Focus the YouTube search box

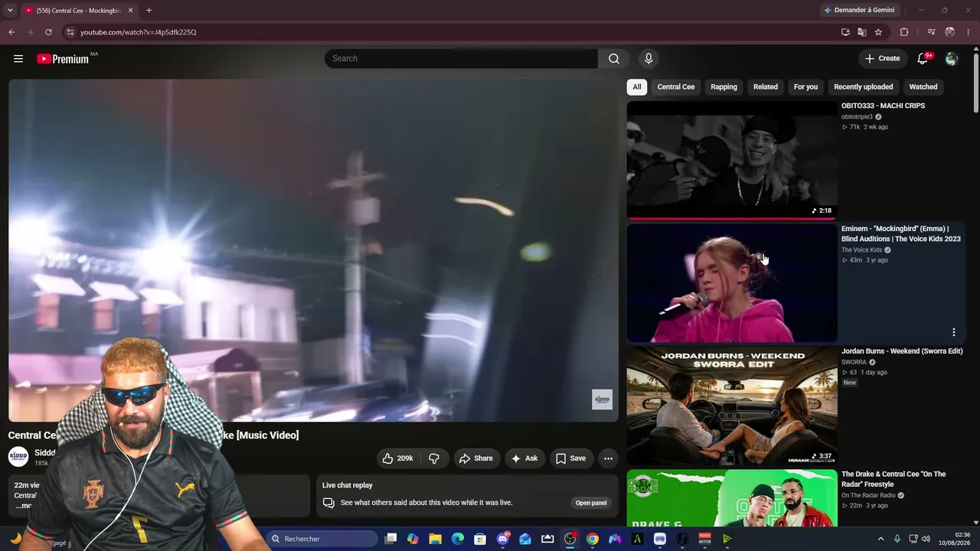pyautogui.click(x=461, y=59)
